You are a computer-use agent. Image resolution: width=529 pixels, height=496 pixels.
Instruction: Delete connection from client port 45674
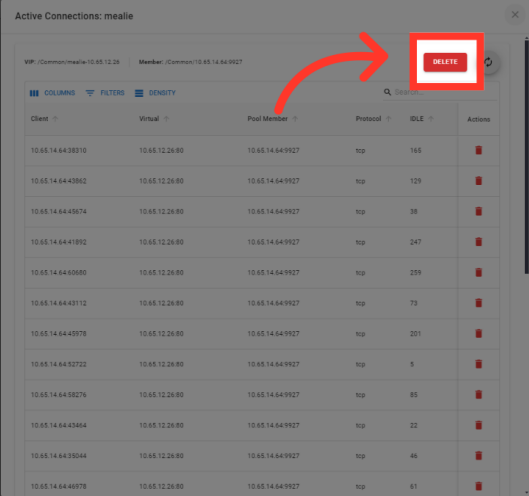coord(478,211)
